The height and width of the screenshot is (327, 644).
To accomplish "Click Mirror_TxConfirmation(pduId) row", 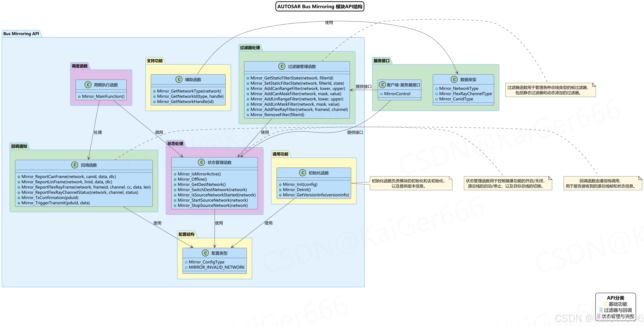I will [x=48, y=198].
